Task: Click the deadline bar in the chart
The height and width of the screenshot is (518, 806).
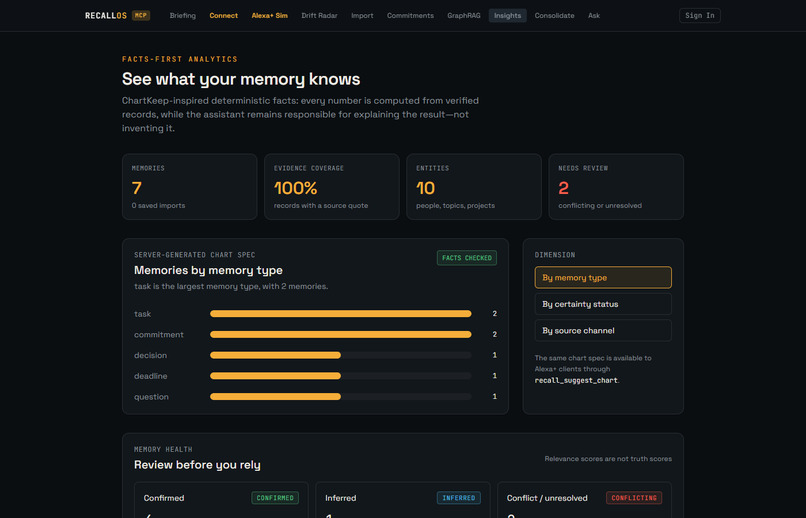Action: (275, 376)
